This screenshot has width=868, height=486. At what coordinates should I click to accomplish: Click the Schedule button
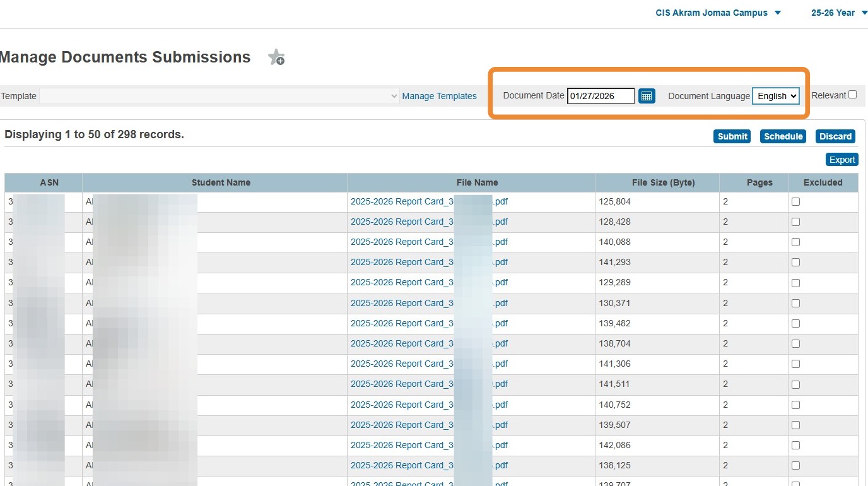point(783,136)
